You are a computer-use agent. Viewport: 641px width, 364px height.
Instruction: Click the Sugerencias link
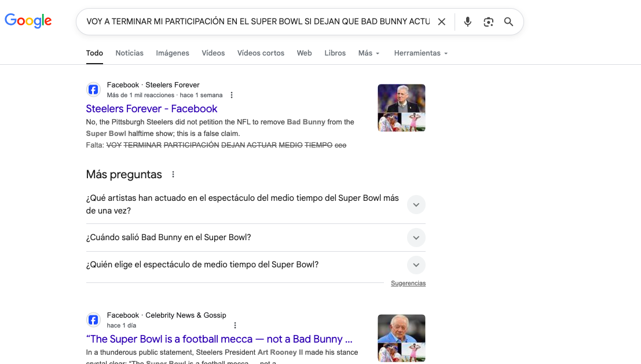click(x=408, y=284)
